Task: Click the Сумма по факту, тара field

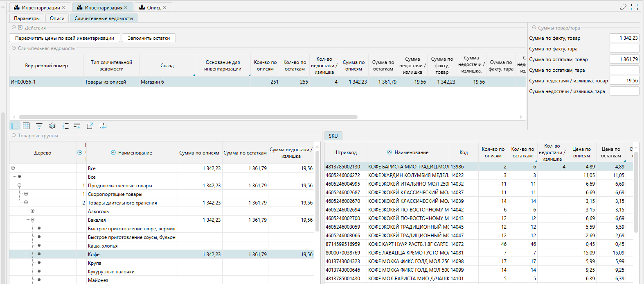Action: click(624, 49)
